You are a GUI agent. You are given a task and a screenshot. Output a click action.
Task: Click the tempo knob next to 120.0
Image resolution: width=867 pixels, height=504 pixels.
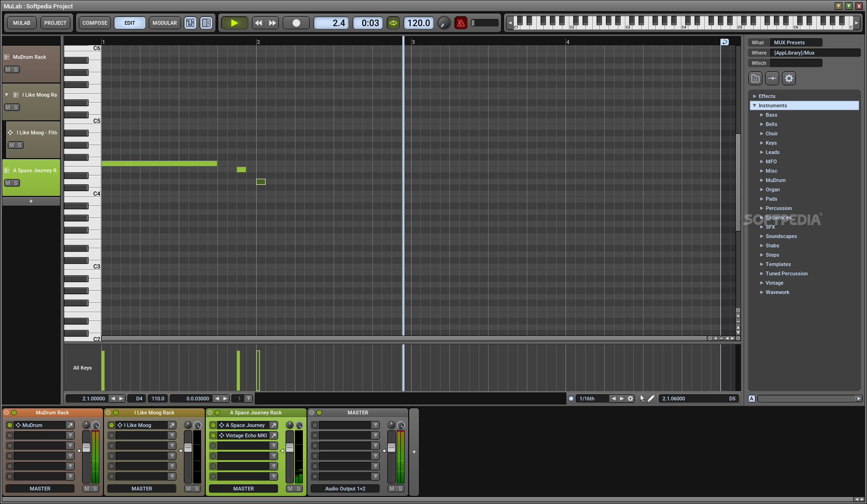click(444, 23)
